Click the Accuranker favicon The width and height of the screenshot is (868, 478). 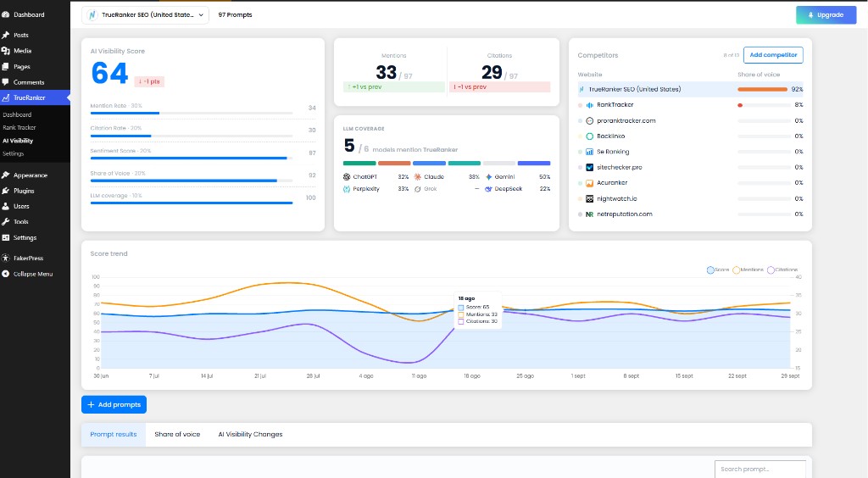click(590, 182)
